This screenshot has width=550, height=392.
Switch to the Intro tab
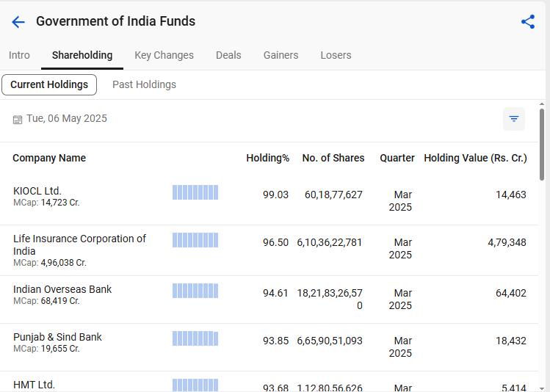coord(19,55)
